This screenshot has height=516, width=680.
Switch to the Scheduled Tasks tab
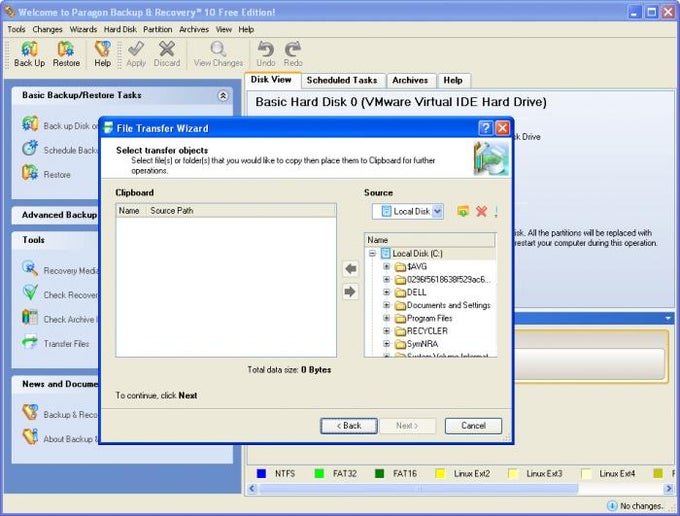click(342, 80)
